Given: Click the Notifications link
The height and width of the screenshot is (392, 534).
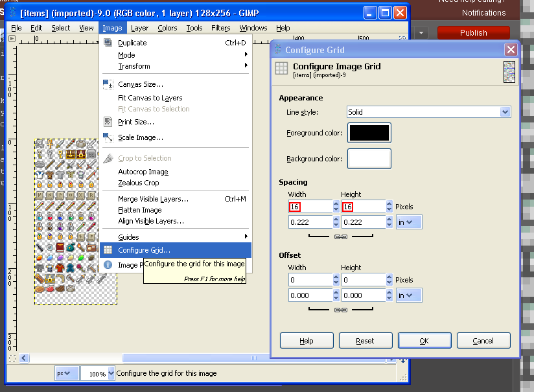Looking at the screenshot, I should tap(483, 13).
